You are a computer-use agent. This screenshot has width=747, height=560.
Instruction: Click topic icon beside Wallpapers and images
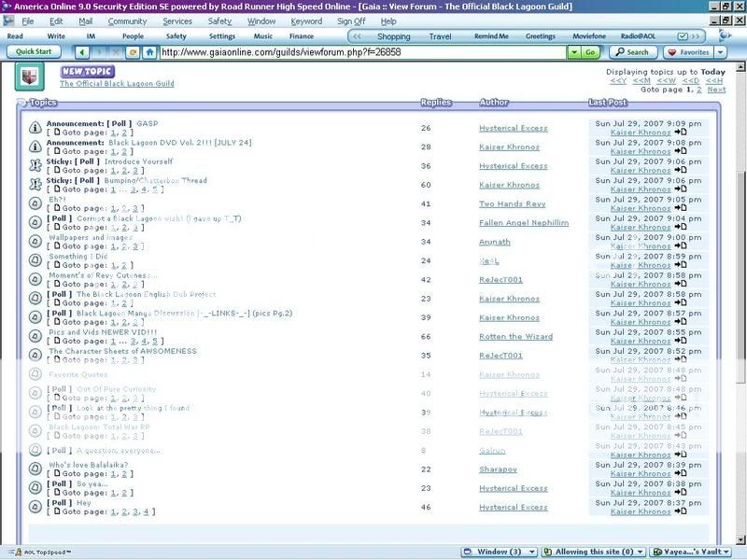coord(35,242)
